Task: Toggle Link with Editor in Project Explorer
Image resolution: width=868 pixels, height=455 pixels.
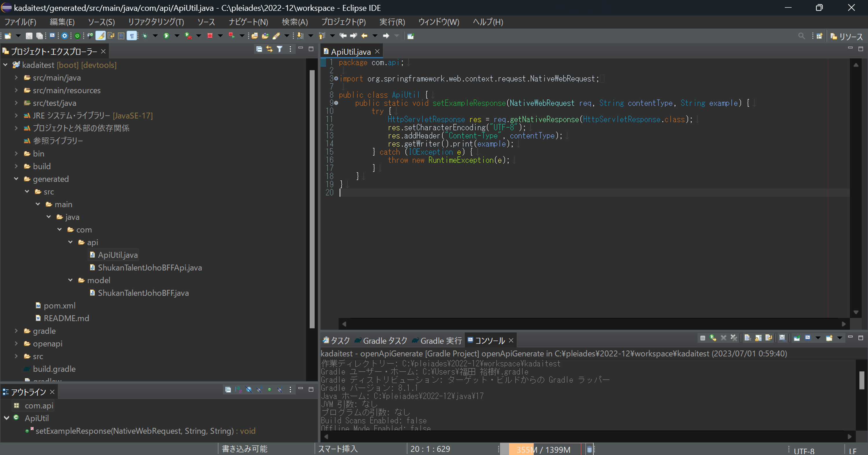Action: (x=270, y=49)
